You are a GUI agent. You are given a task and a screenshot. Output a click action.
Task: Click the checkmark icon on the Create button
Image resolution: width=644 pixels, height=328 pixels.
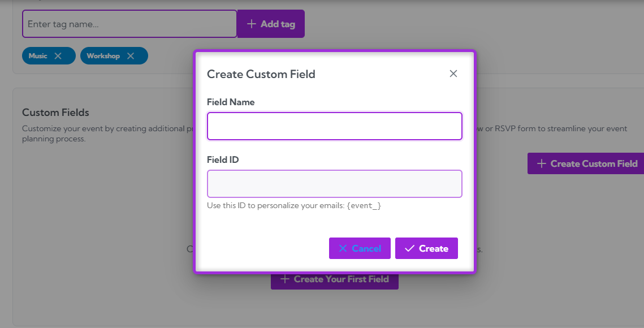[x=410, y=248]
